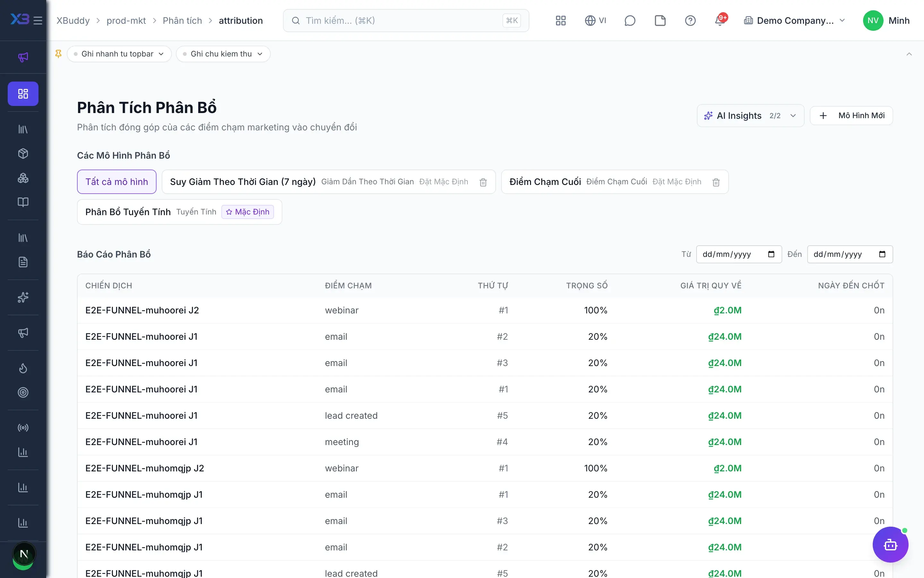This screenshot has height=578, width=924.
Task: Open the target icon in sidebar
Action: (23, 393)
